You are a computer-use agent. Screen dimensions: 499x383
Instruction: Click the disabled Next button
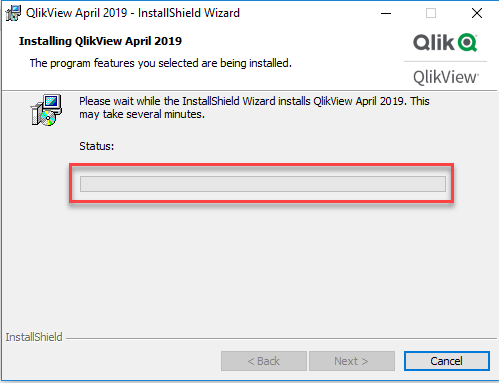click(x=352, y=361)
